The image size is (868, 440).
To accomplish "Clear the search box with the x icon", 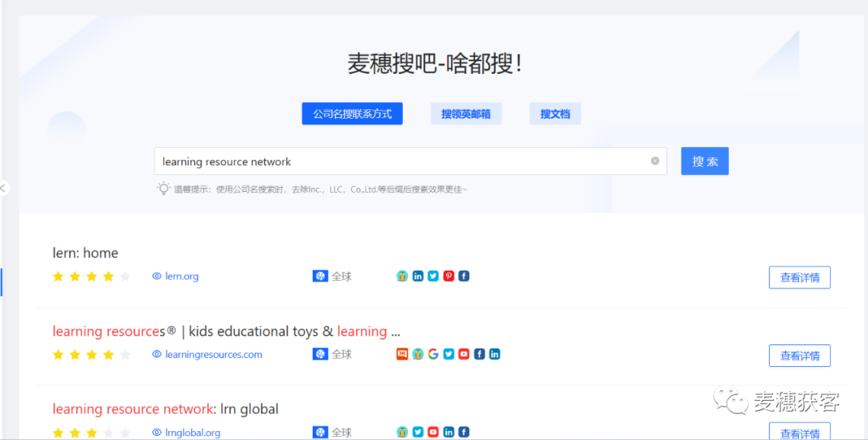I will coord(655,161).
